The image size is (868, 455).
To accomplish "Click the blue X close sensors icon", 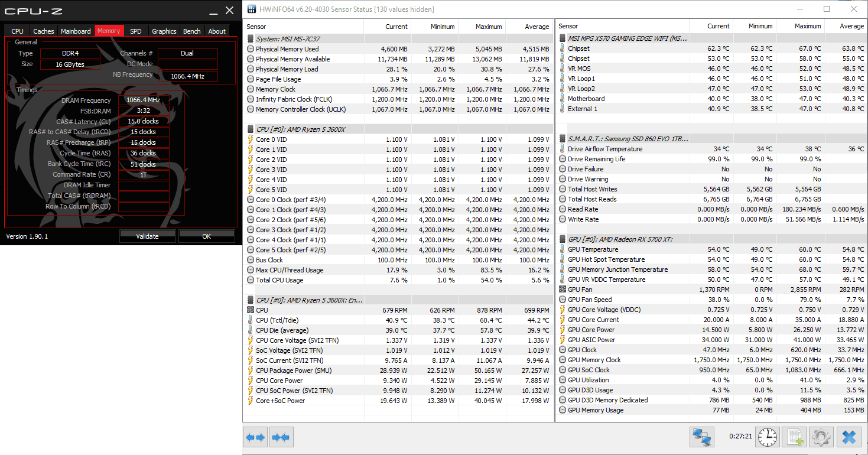I will [849, 437].
